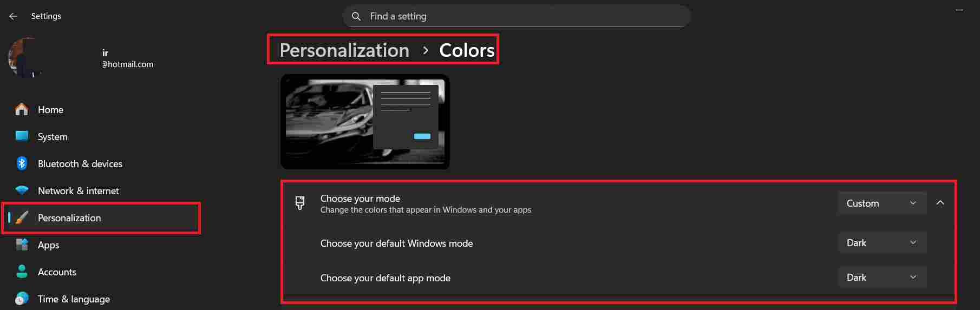Image resolution: width=980 pixels, height=310 pixels.
Task: Focus the Find a setting search box
Action: click(x=517, y=16)
